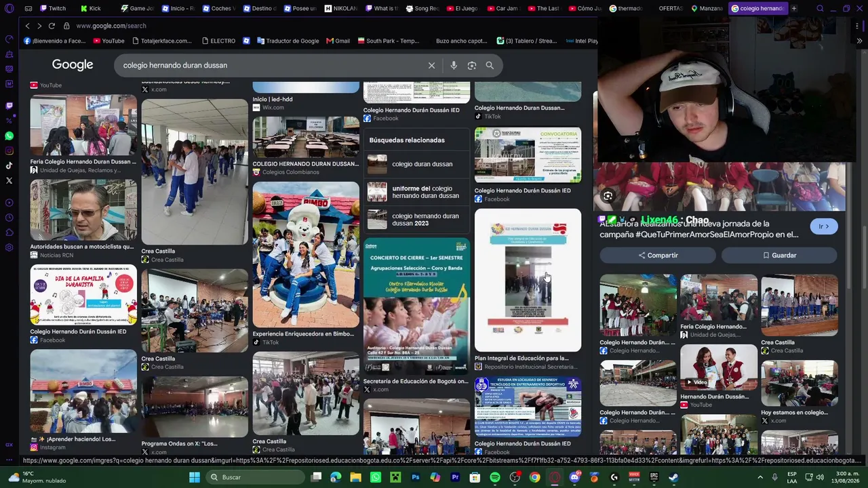Start a voice search with the microphone
The image size is (868, 488).
click(x=454, y=65)
